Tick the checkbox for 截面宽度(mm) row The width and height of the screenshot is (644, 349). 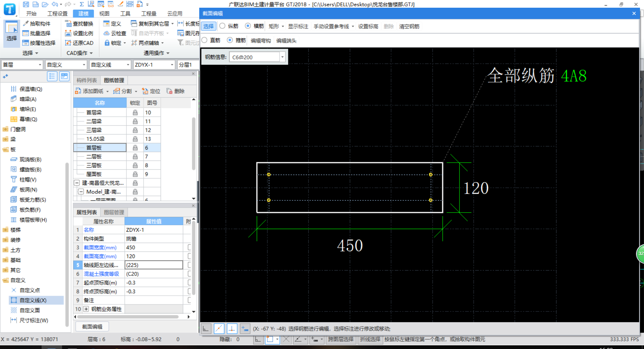[x=189, y=247]
